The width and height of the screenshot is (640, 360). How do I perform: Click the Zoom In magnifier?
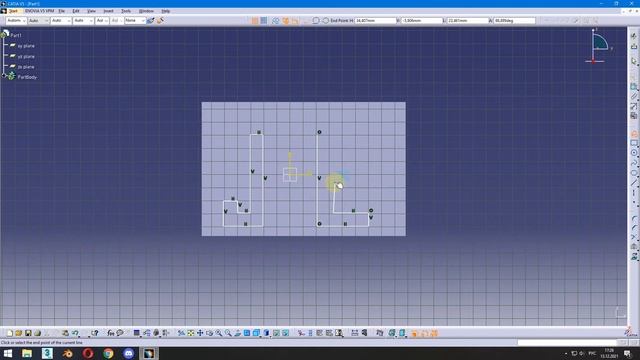pos(219,333)
